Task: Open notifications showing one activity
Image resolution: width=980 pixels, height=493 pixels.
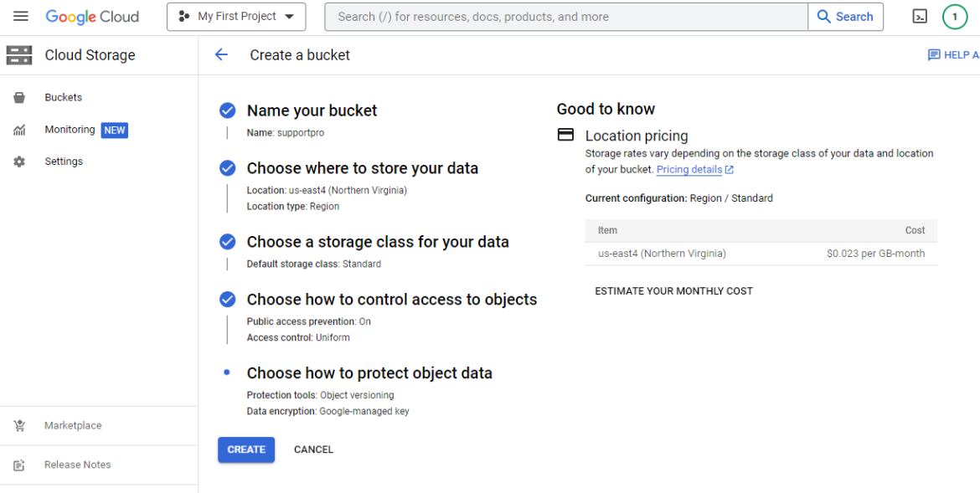Action: (955, 16)
